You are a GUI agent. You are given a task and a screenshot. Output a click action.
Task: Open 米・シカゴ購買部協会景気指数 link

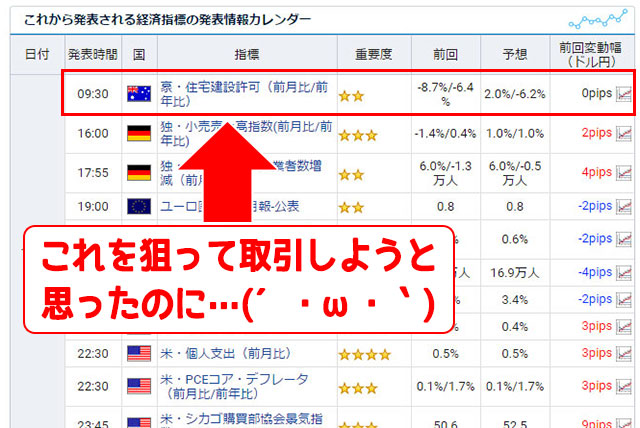tap(242, 420)
